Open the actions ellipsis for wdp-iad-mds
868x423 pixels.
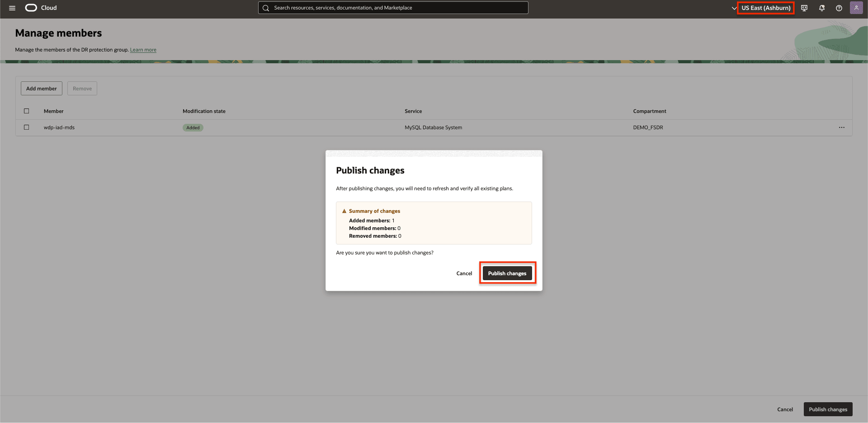(841, 127)
